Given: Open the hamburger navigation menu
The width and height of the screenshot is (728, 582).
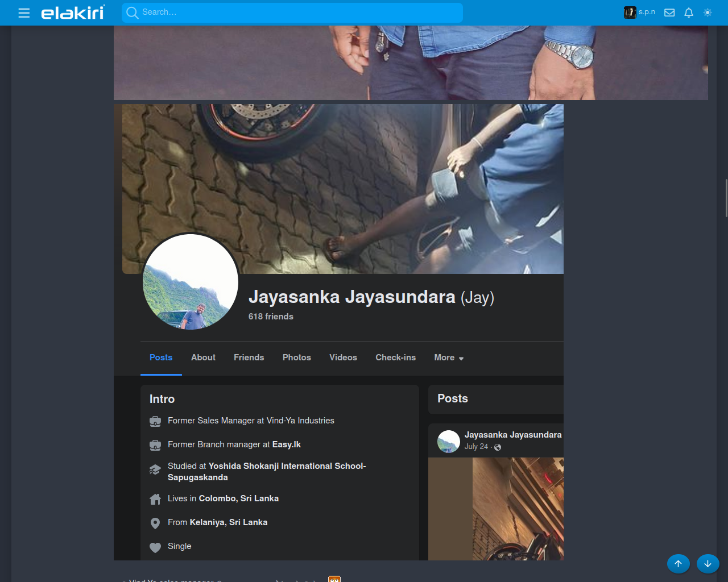Looking at the screenshot, I should coord(24,13).
